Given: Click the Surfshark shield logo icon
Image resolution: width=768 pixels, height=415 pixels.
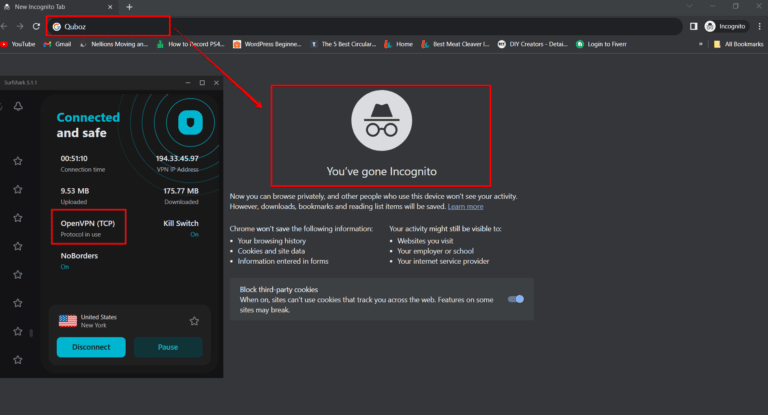Looking at the screenshot, I should pyautogui.click(x=191, y=122).
